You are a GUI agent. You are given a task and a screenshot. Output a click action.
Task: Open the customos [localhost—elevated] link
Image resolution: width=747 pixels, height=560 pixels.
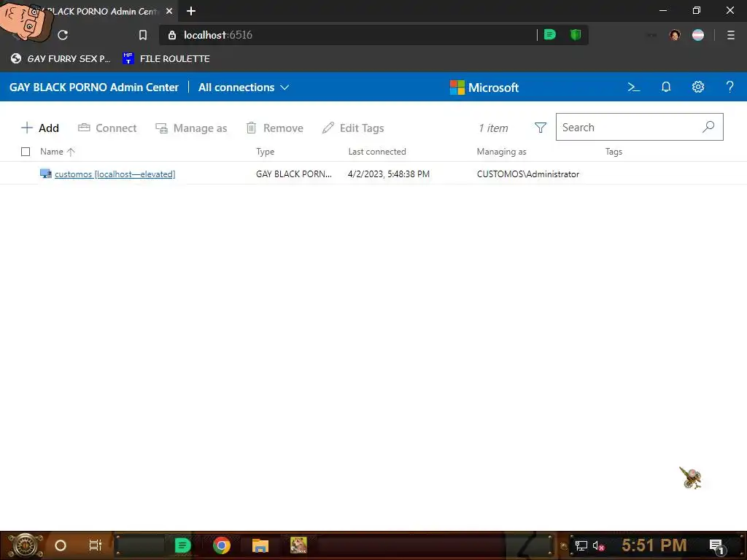[115, 174]
